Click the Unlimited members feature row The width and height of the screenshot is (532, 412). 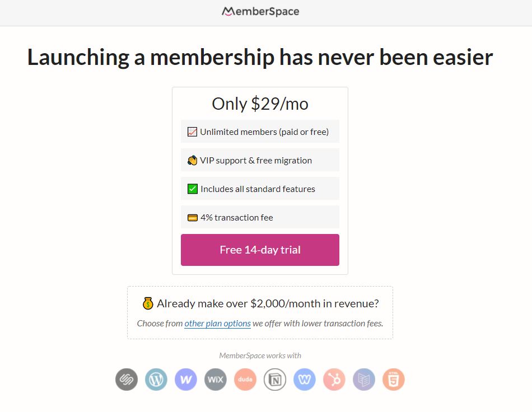pos(260,132)
